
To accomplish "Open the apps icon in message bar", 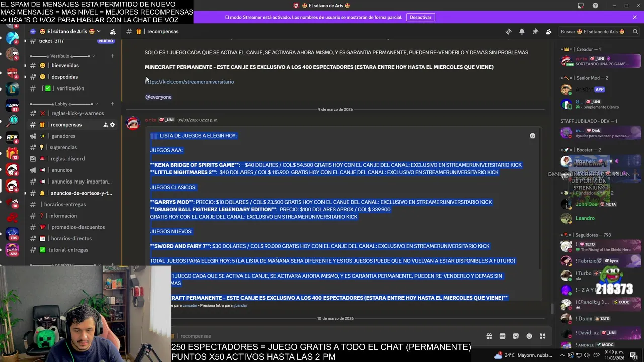I will [x=542, y=336].
